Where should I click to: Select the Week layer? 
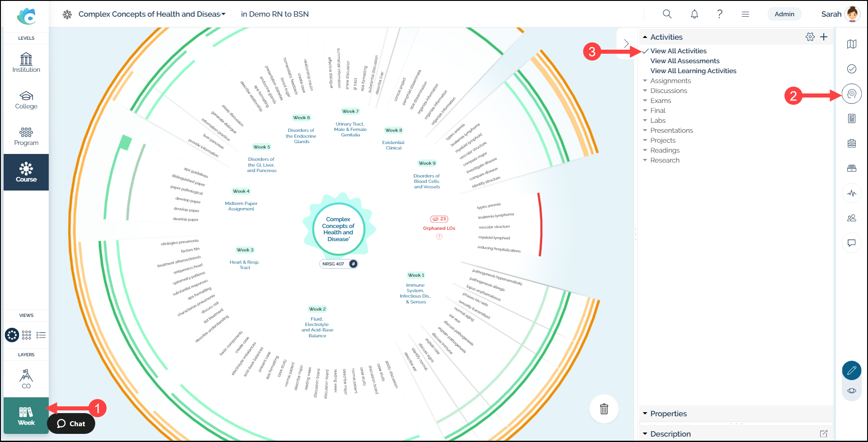click(x=26, y=415)
